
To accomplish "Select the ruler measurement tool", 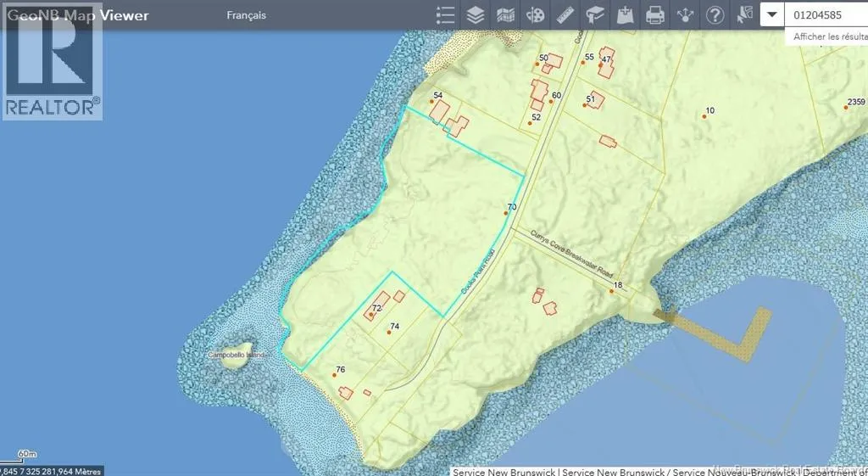I will [565, 14].
